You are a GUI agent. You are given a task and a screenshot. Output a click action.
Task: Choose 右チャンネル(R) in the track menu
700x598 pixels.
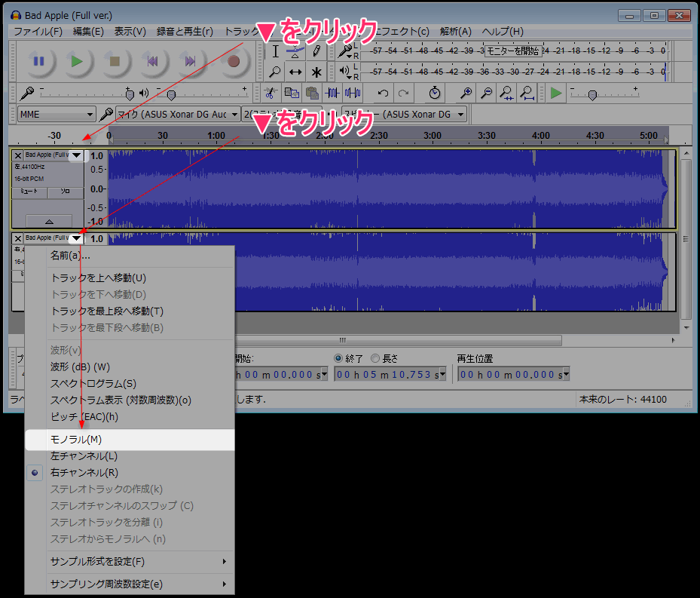(130, 473)
